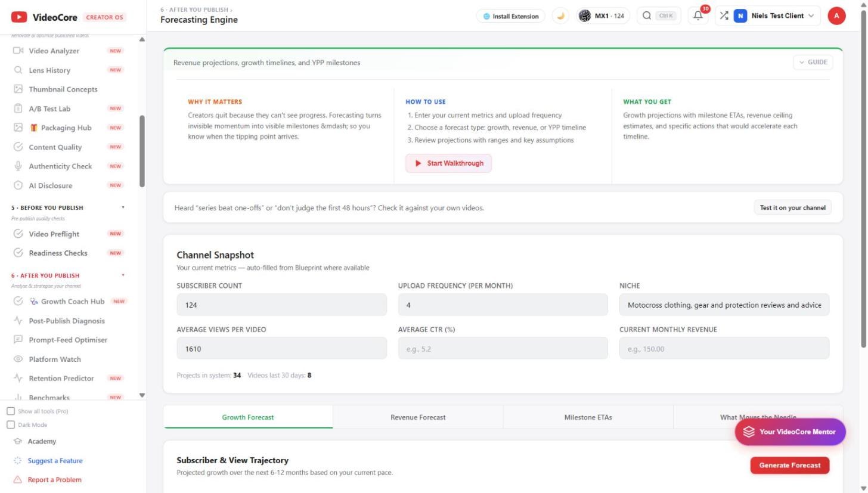Select the Growth Forecast tab

click(x=248, y=417)
